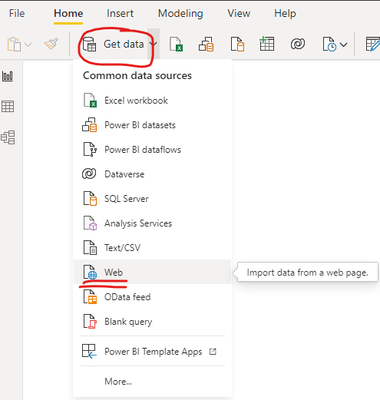This screenshot has height=400, width=380.
Task: Click the Excel workbook toolbar icon
Action: click(176, 44)
